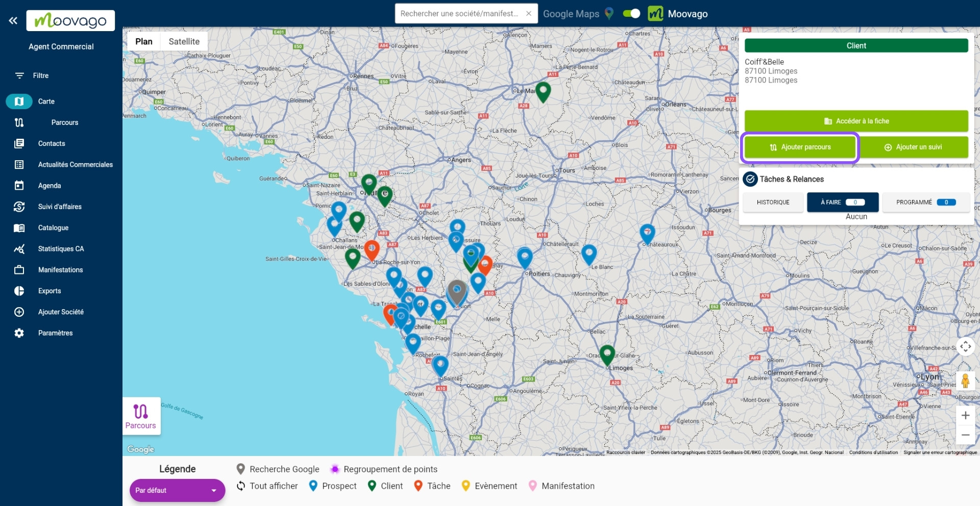Open Accéder à la fiche for Coiff'&Belle

click(x=856, y=121)
